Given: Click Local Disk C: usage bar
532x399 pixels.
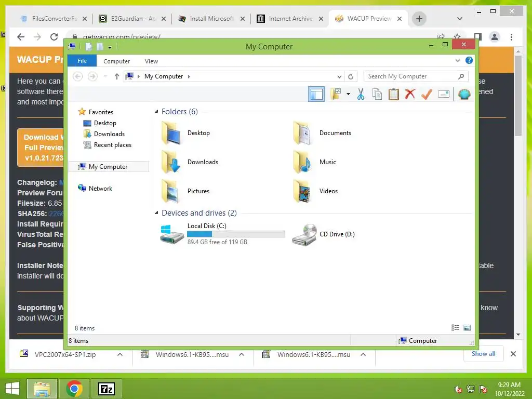Looking at the screenshot, I should (x=236, y=234).
